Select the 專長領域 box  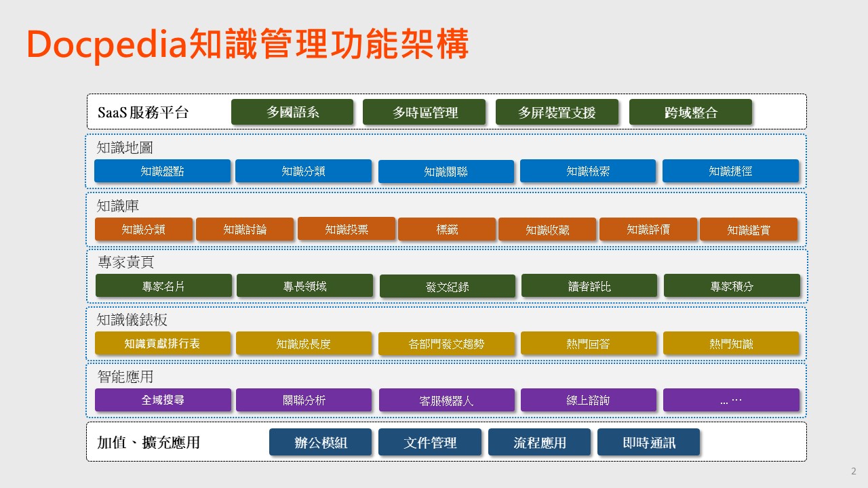[304, 285]
